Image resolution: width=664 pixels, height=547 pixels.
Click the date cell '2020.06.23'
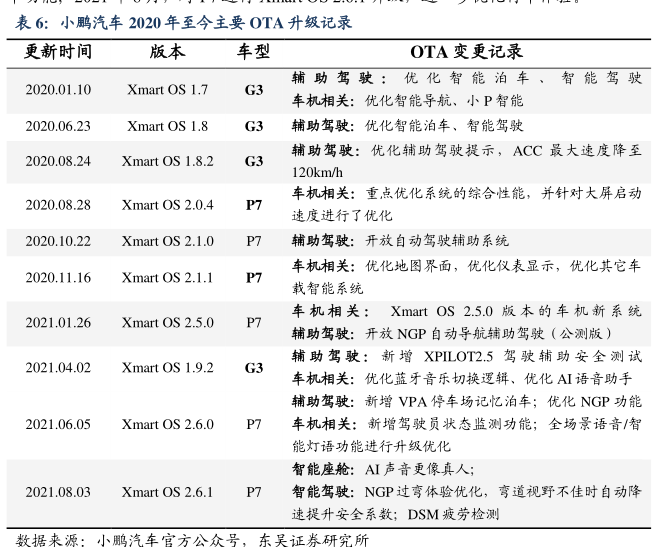click(x=58, y=126)
